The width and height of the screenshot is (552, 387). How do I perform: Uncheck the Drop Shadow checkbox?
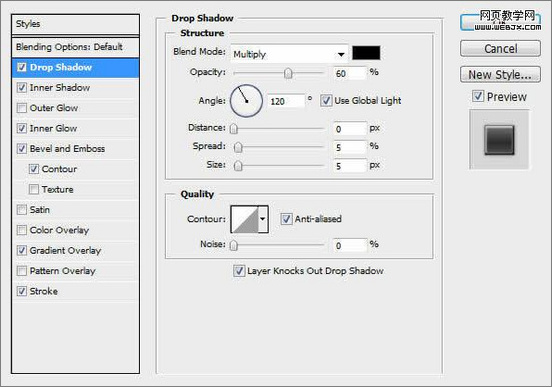point(22,67)
